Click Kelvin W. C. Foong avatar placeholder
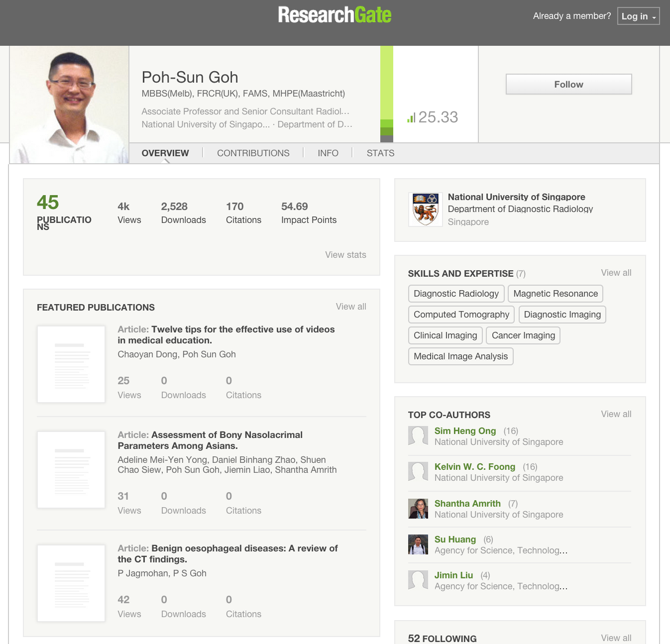This screenshot has height=644, width=670. point(418,472)
